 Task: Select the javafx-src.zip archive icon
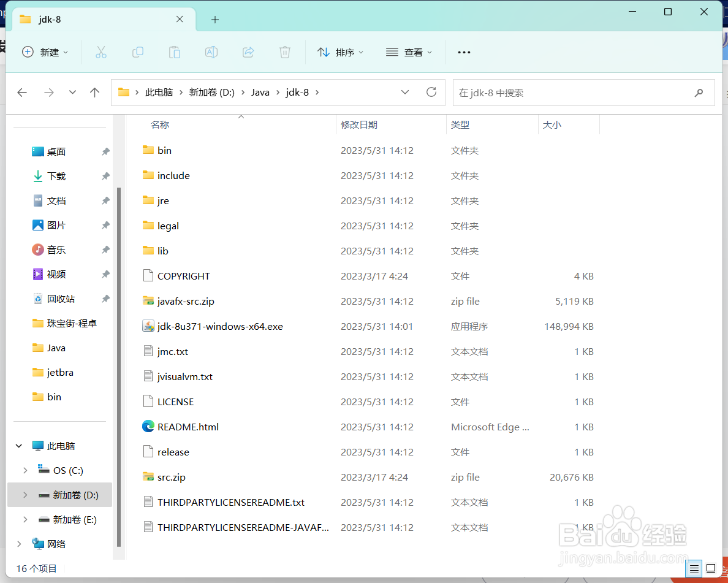point(148,301)
